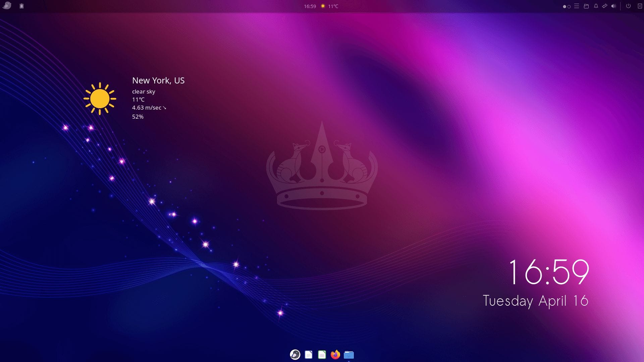Mute audio via the speaker icon
Screen dimensions: 644x362
click(614, 6)
